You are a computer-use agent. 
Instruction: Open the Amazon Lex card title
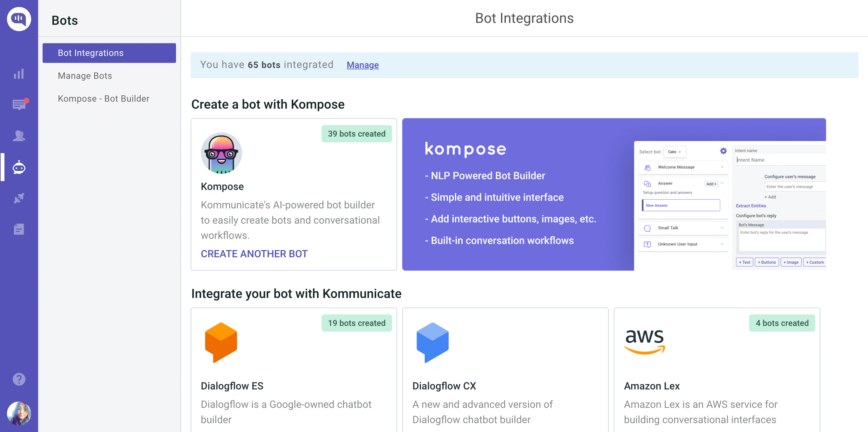pyautogui.click(x=652, y=386)
